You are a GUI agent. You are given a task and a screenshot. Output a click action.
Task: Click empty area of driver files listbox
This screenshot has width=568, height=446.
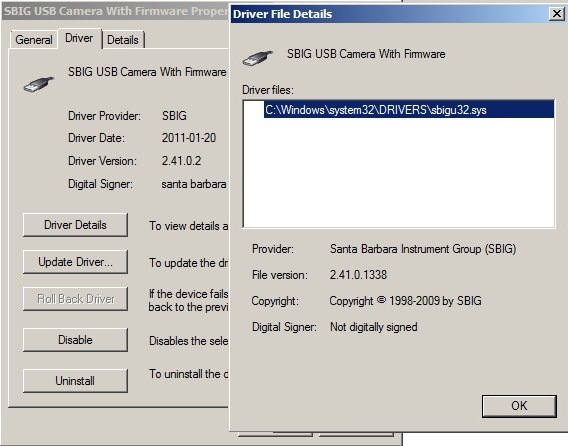tap(398, 174)
